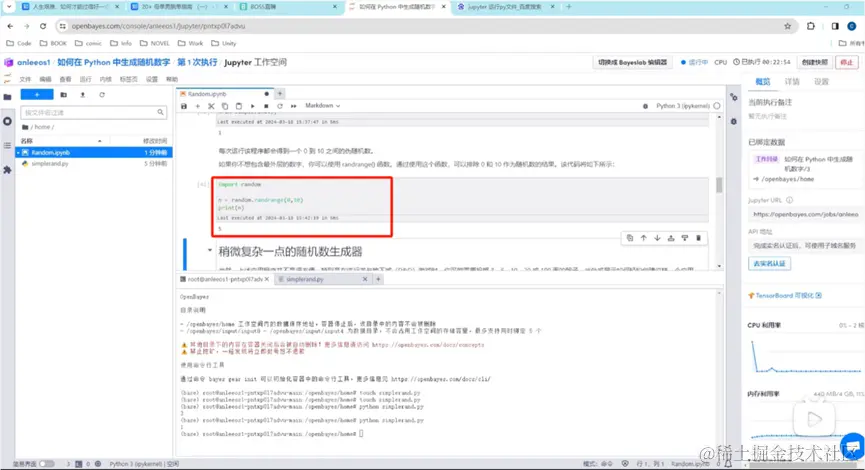Open the 内核 menu
The height and width of the screenshot is (470, 865).
105,79
